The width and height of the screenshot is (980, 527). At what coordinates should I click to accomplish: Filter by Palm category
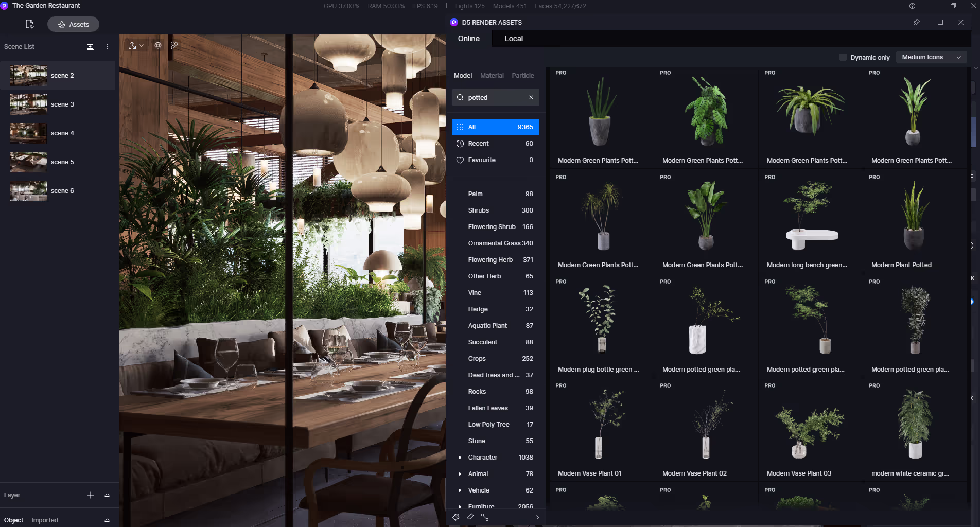click(496, 194)
